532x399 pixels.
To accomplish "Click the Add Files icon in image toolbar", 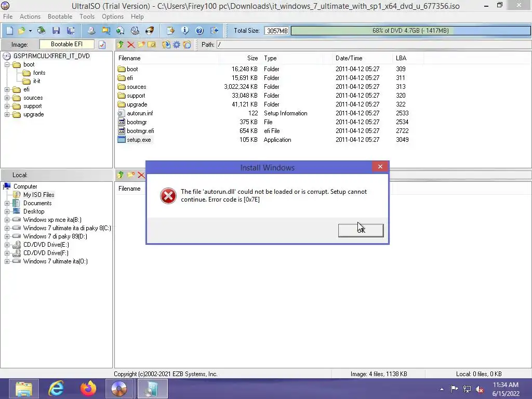I will click(166, 45).
